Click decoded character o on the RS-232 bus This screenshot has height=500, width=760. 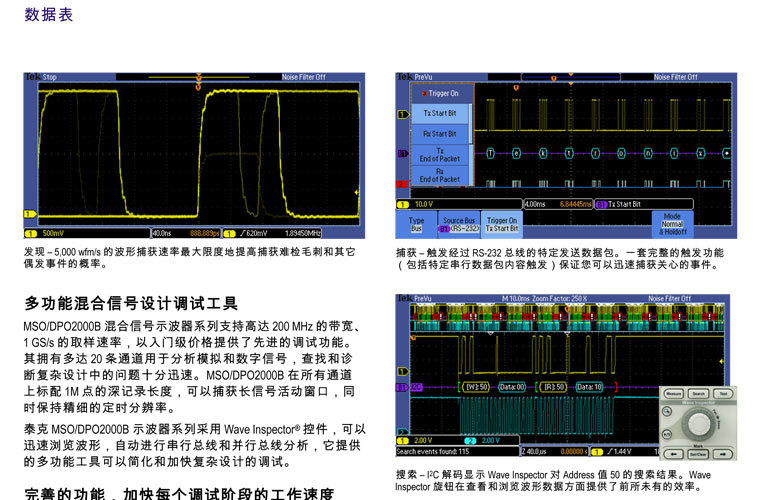click(621, 154)
